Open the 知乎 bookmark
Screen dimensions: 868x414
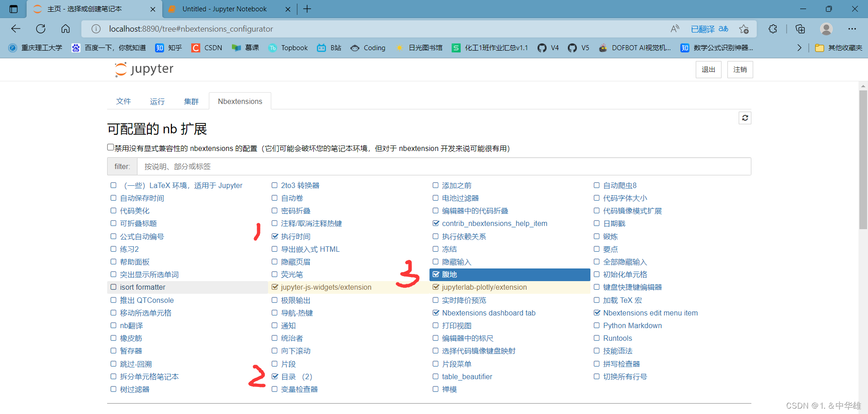point(168,48)
